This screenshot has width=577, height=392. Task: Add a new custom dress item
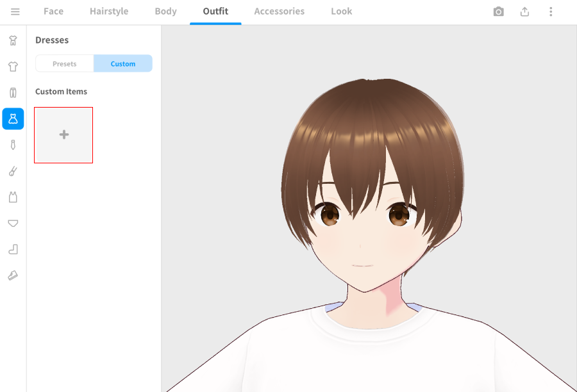63,135
